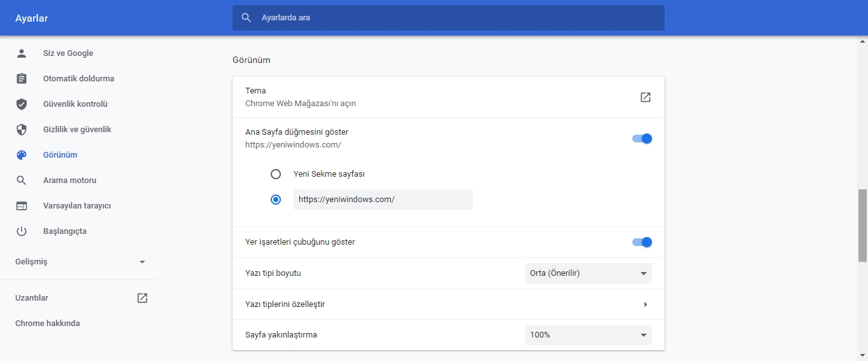Toggle Ana Sayfa düğmesini göster switch
This screenshot has width=868, height=361.
click(x=642, y=139)
